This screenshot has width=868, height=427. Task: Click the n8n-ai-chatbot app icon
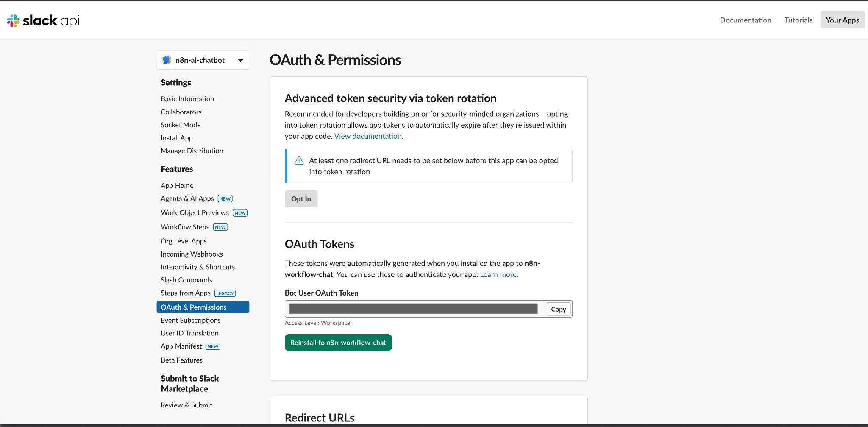(167, 60)
